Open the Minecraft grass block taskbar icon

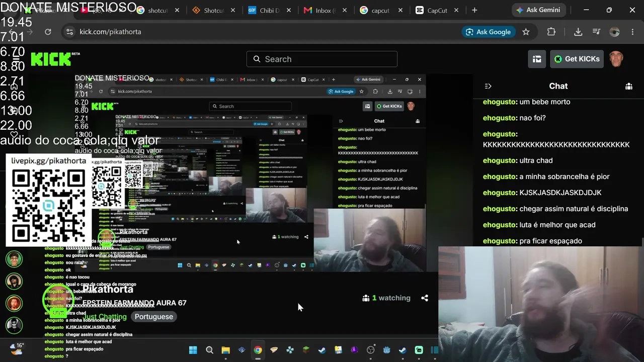306,350
